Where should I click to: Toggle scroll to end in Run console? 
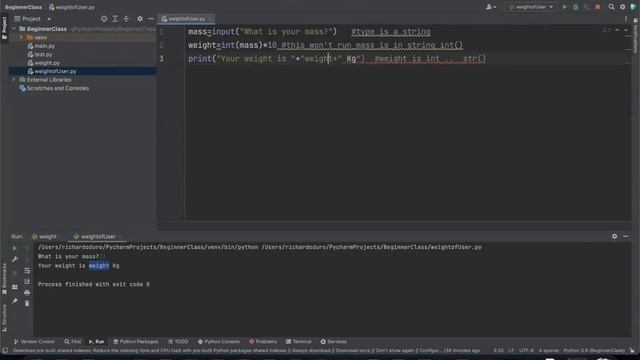point(27,282)
